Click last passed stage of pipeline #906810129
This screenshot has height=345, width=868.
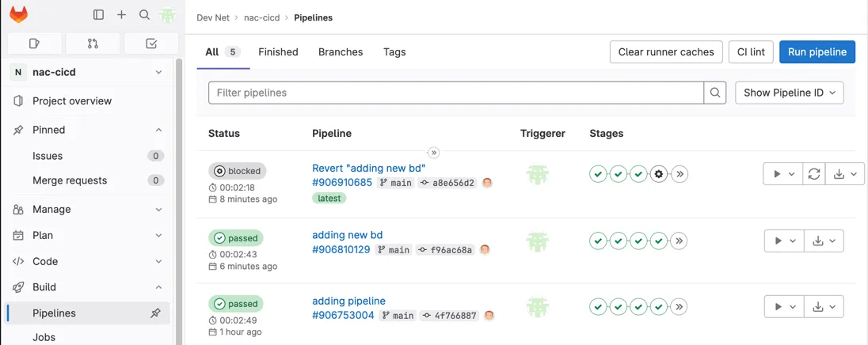tap(658, 241)
